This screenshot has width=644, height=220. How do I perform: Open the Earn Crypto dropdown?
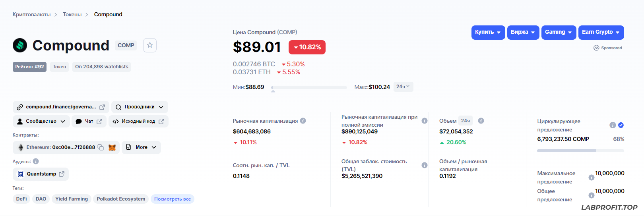pos(601,32)
